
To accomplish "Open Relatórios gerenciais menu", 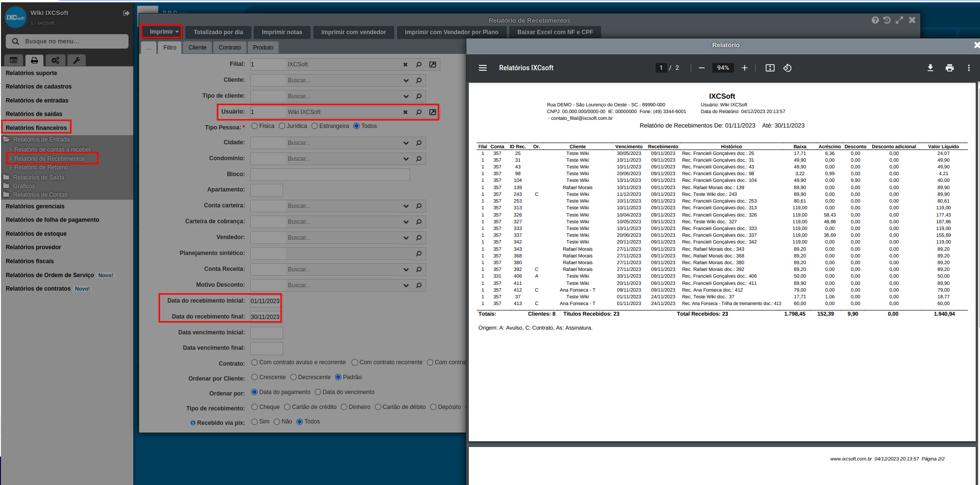I will (x=35, y=206).
